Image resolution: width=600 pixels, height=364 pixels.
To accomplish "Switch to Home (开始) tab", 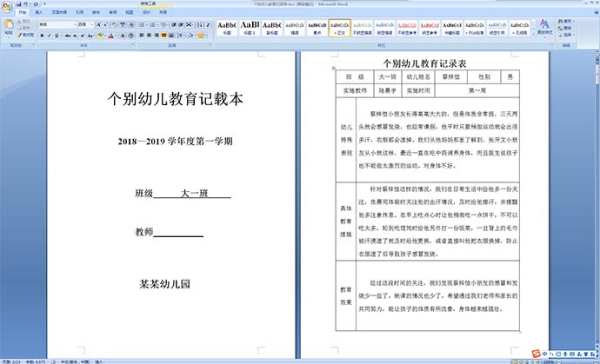I will tap(23, 12).
